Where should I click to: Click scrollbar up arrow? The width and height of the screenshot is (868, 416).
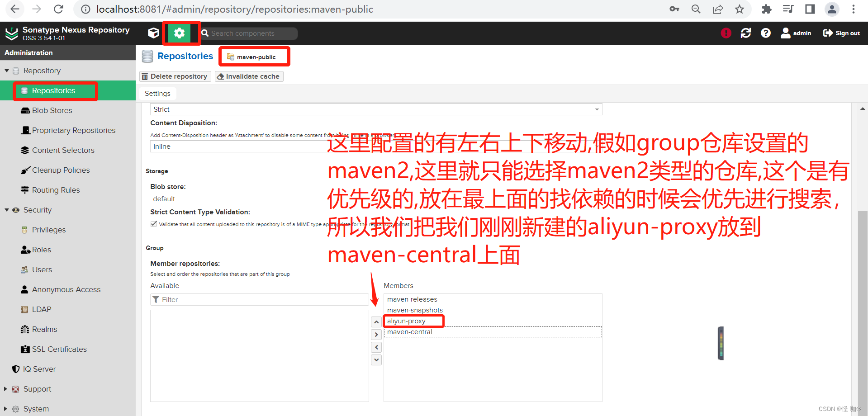(863, 109)
